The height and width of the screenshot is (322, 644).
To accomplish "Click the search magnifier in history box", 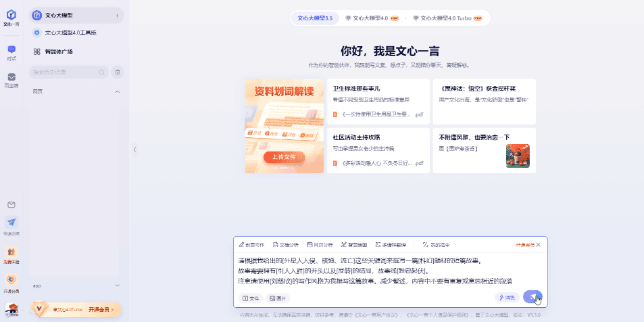I will [101, 72].
